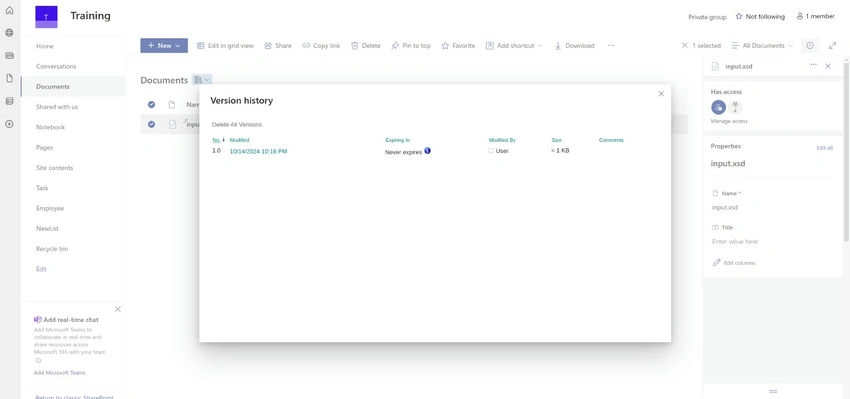The width and height of the screenshot is (850, 399).
Task: Click Delete All Versions
Action: click(x=237, y=125)
